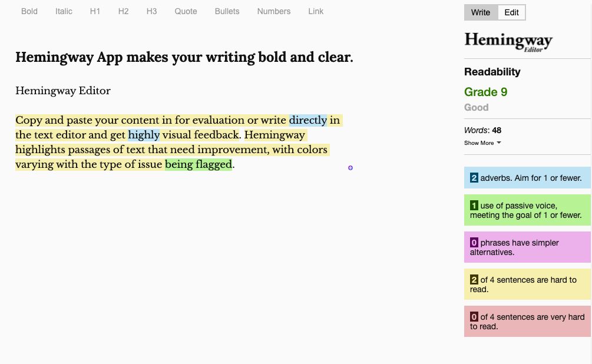Apply Italic formatting
The width and height of the screenshot is (592, 364).
tap(64, 11)
